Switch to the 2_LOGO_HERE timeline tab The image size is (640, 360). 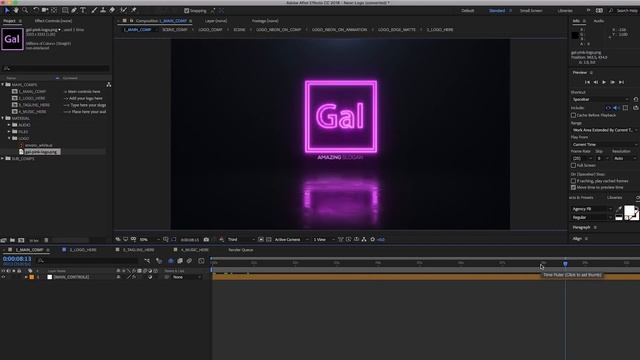pos(83,250)
